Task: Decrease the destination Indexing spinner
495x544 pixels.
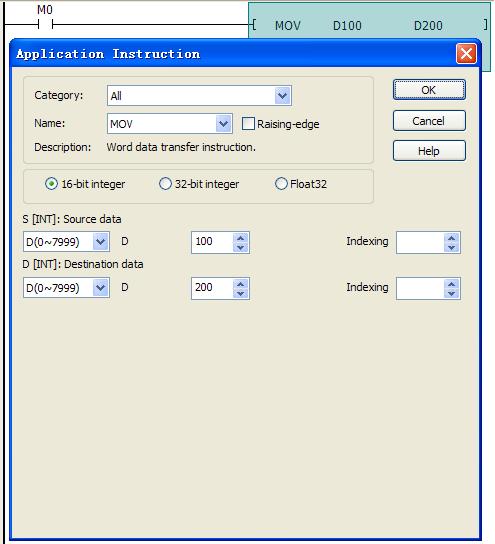Action: pos(451,294)
